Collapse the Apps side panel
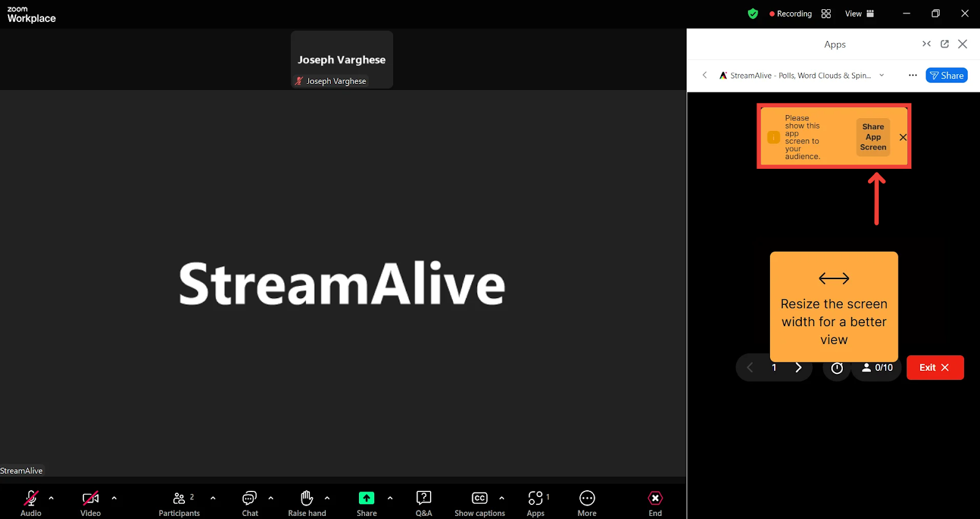 [x=927, y=44]
